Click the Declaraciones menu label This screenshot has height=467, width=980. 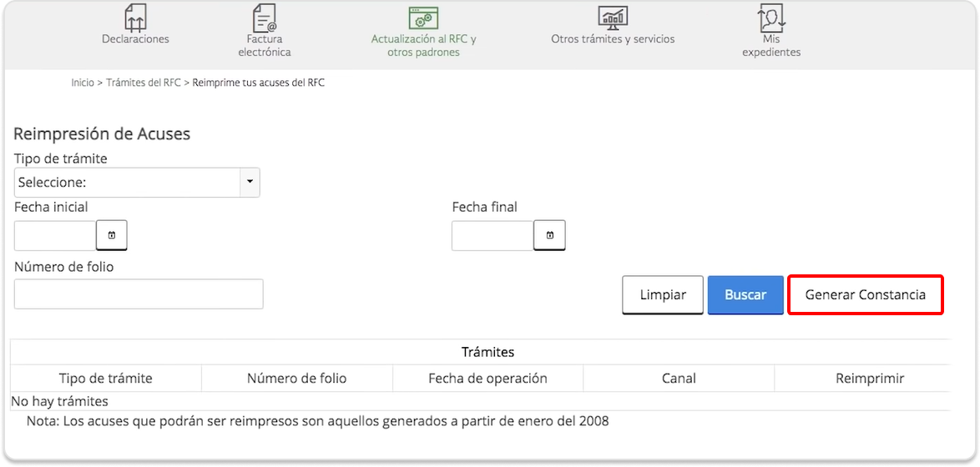click(x=135, y=38)
